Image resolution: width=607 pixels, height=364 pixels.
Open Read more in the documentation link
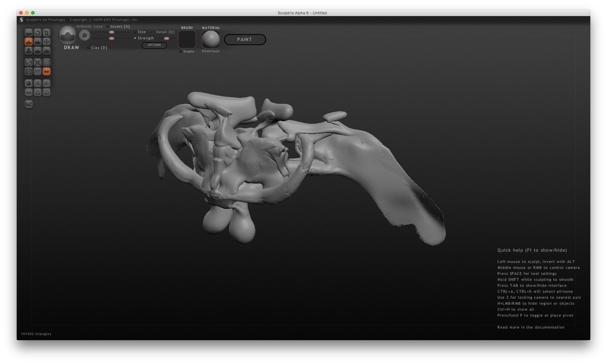[531, 327]
